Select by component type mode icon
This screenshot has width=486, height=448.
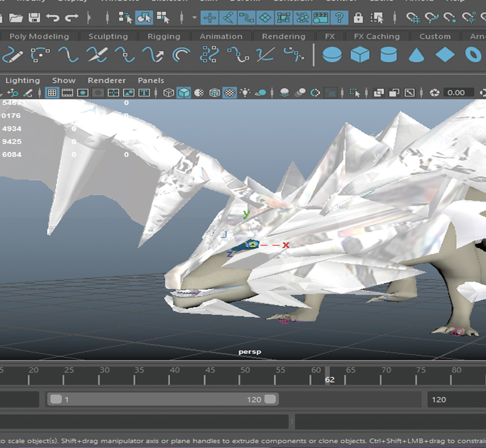(x=163, y=18)
